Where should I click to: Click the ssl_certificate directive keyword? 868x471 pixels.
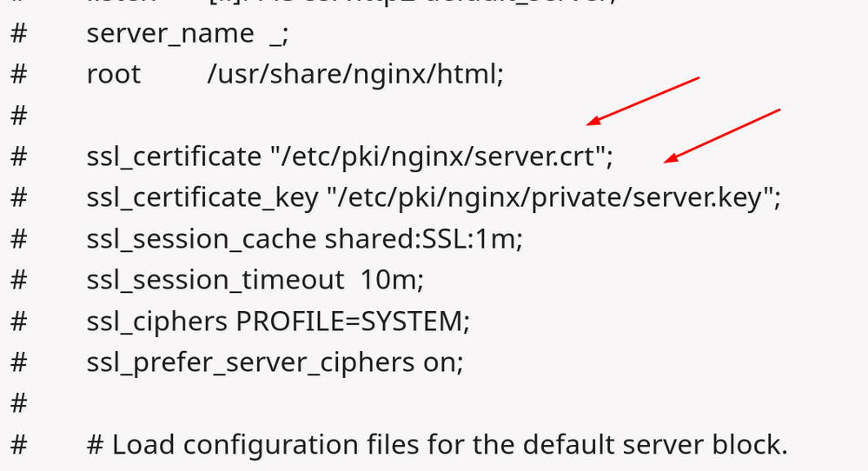click(173, 157)
